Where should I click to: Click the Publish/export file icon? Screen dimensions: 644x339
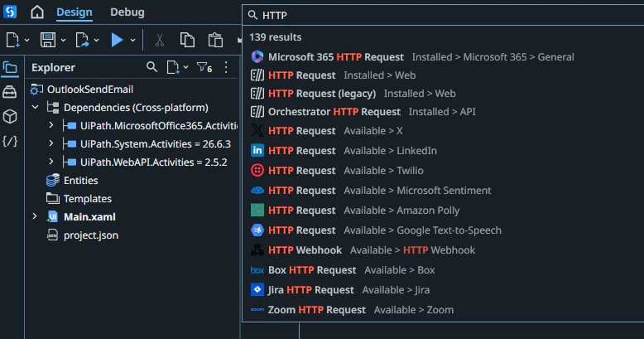point(82,40)
